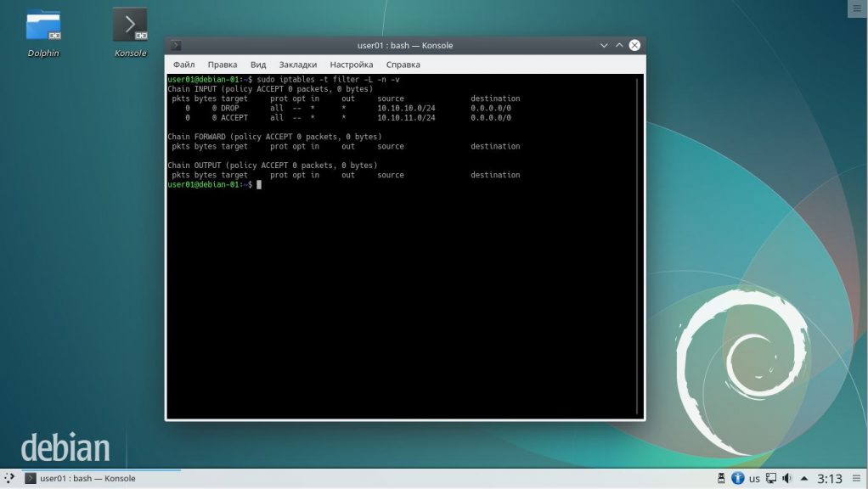Open the audio volume tray icon
Viewport: 868px width, 489px height.
[x=786, y=478]
